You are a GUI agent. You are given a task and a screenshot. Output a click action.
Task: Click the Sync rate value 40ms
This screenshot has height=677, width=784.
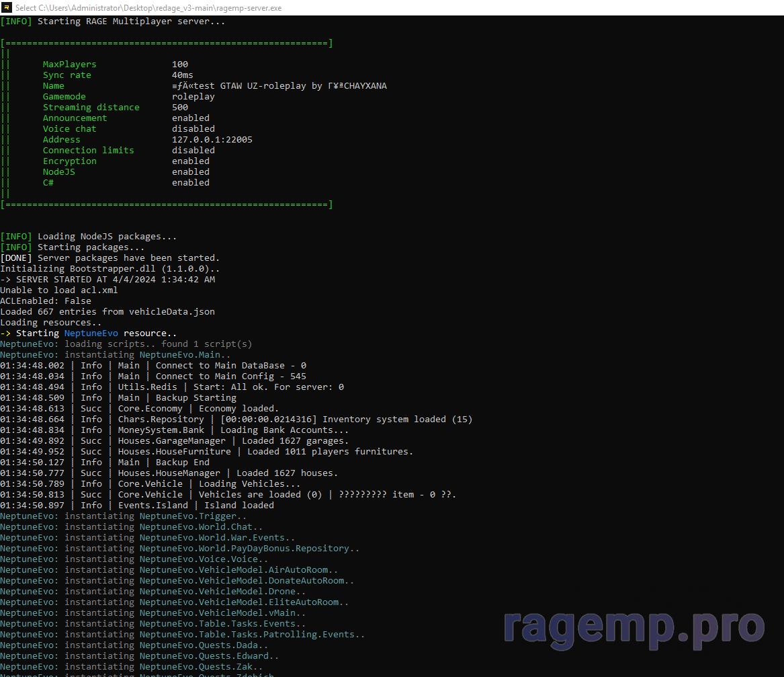183,75
